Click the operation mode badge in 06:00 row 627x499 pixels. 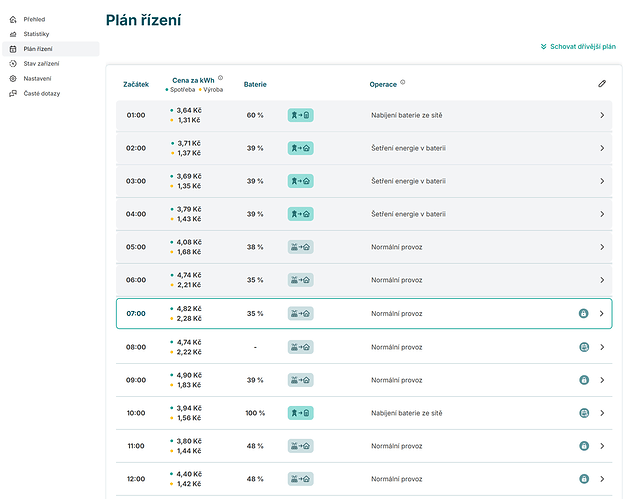[x=300, y=280]
